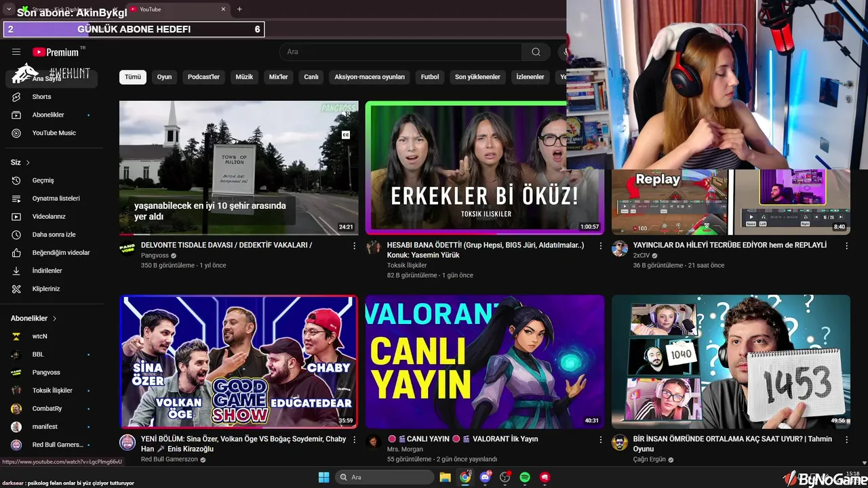Open Red Bull Gamerszon channel name under video
The height and width of the screenshot is (488, 868).
pyautogui.click(x=170, y=460)
